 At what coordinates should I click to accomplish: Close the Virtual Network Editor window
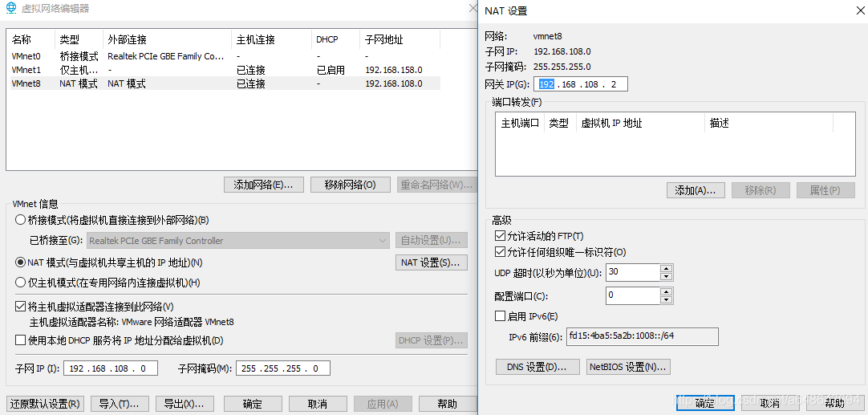point(473,8)
